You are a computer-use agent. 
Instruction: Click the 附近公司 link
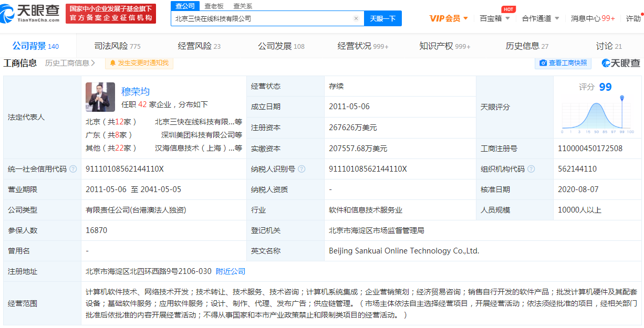[x=231, y=271]
